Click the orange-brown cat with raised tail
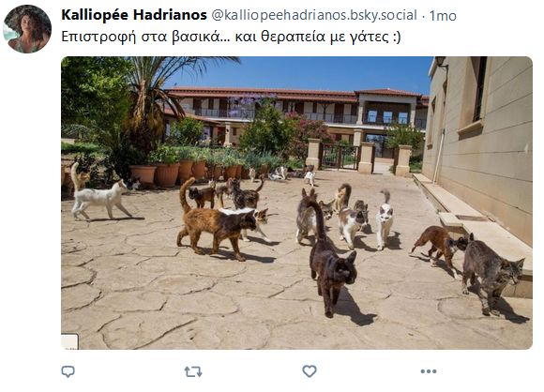This screenshot has width=544, height=392. click(215, 222)
